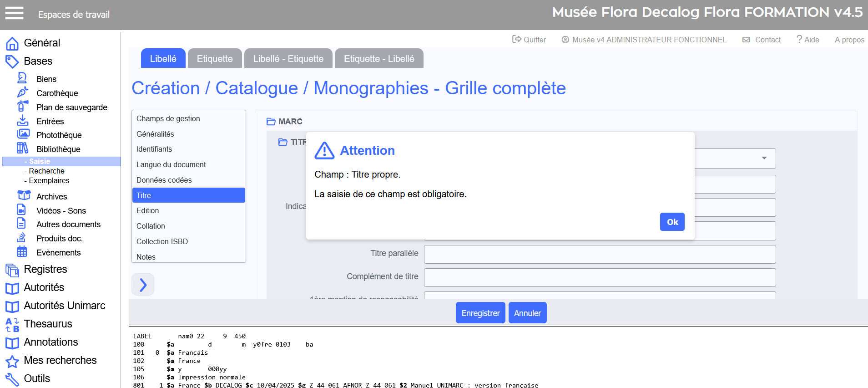868x388 pixels.
Task: Switch to the Libellé - Etiquette tab
Action: point(288,59)
